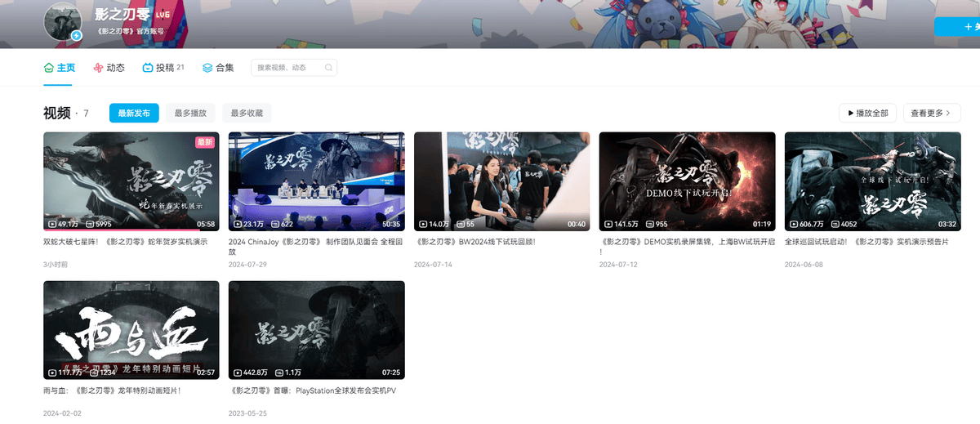This screenshot has width=980, height=424.
Task: Open the 主页 home tab
Action: coord(59,68)
